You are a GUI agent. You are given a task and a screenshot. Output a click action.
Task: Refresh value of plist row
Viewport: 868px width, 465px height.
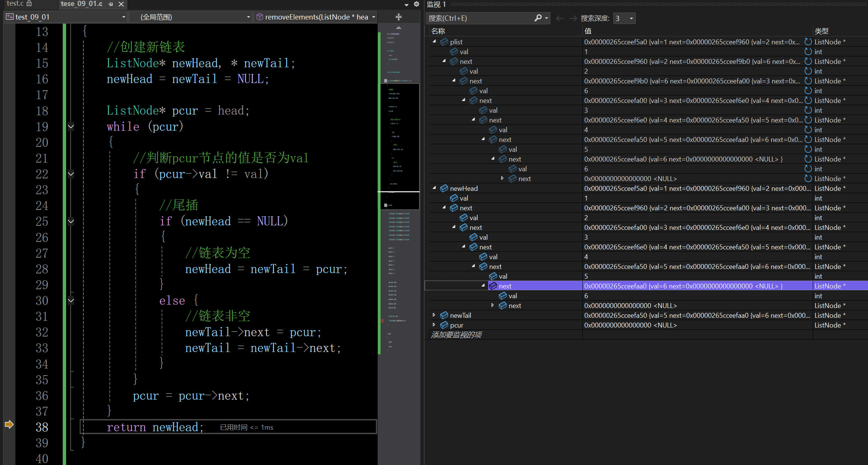click(808, 42)
